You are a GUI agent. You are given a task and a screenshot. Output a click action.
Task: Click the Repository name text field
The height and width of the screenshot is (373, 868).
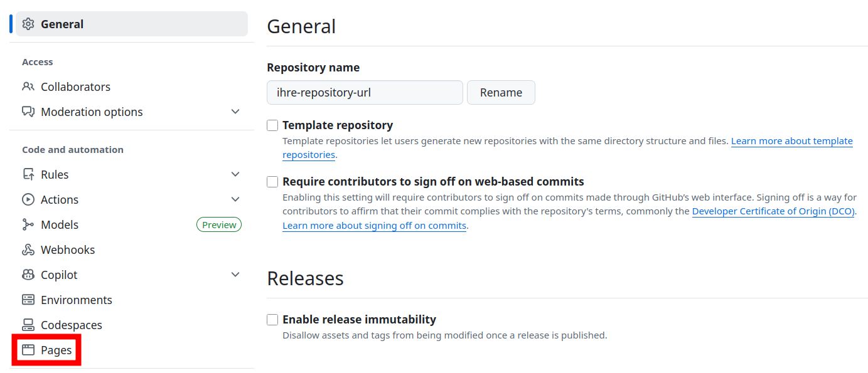[365, 92]
